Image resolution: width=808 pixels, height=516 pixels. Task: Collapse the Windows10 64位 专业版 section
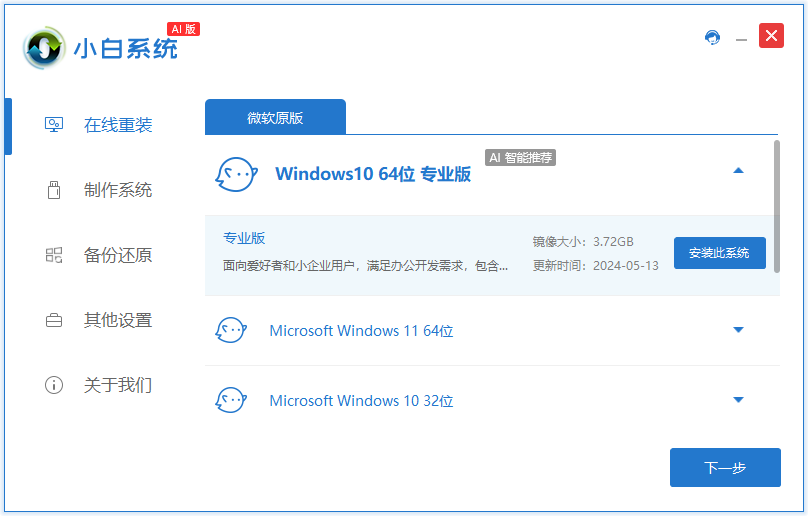tap(738, 171)
